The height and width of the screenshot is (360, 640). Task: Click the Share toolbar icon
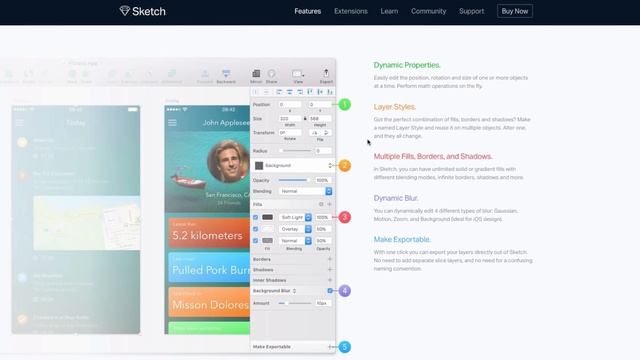coord(271,73)
